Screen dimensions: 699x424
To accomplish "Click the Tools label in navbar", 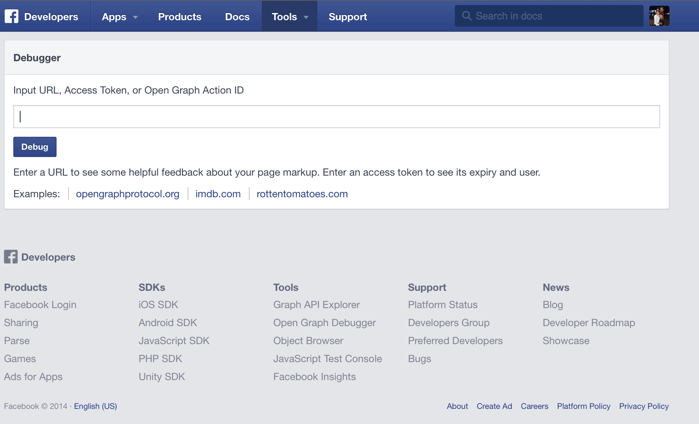I will [x=284, y=16].
